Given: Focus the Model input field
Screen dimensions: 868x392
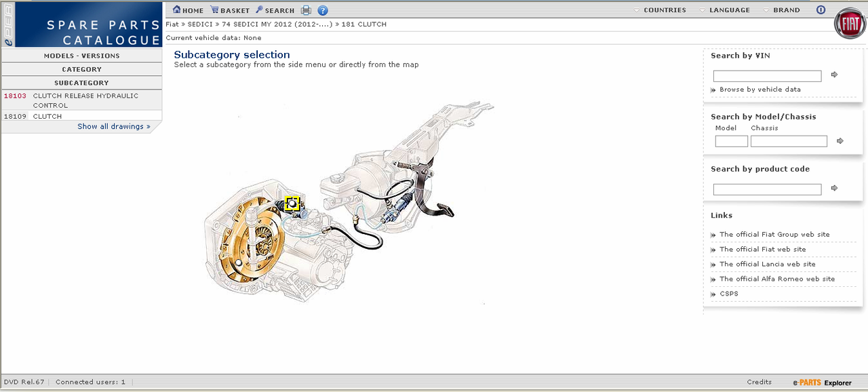Looking at the screenshot, I should tap(731, 141).
